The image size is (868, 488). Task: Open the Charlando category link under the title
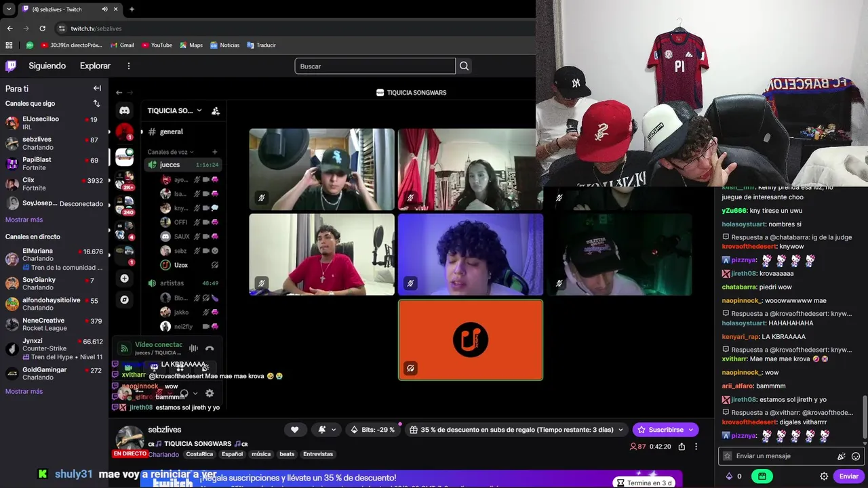coord(163,455)
